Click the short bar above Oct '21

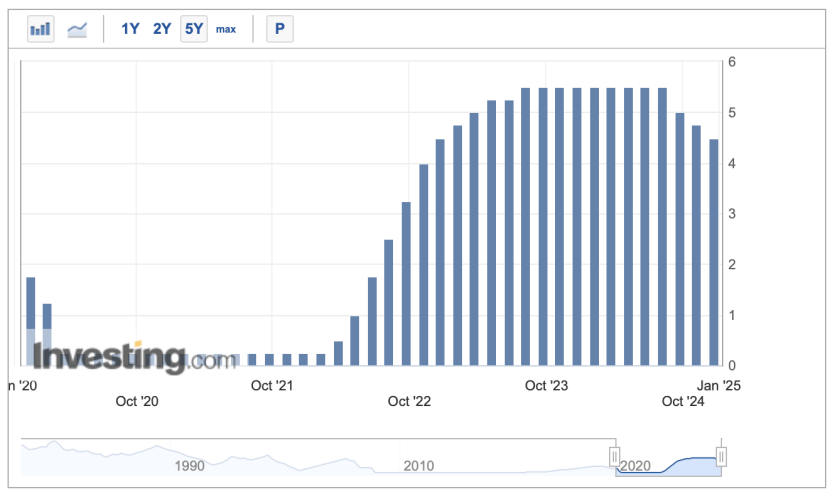[270, 359]
